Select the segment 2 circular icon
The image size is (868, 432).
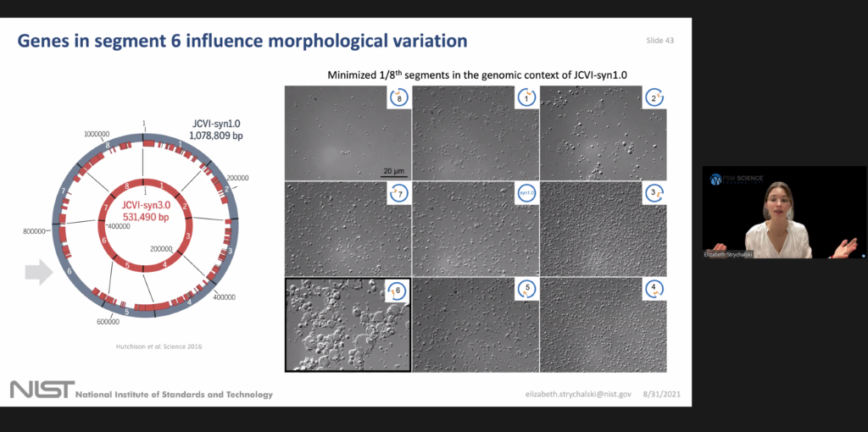[x=654, y=98]
